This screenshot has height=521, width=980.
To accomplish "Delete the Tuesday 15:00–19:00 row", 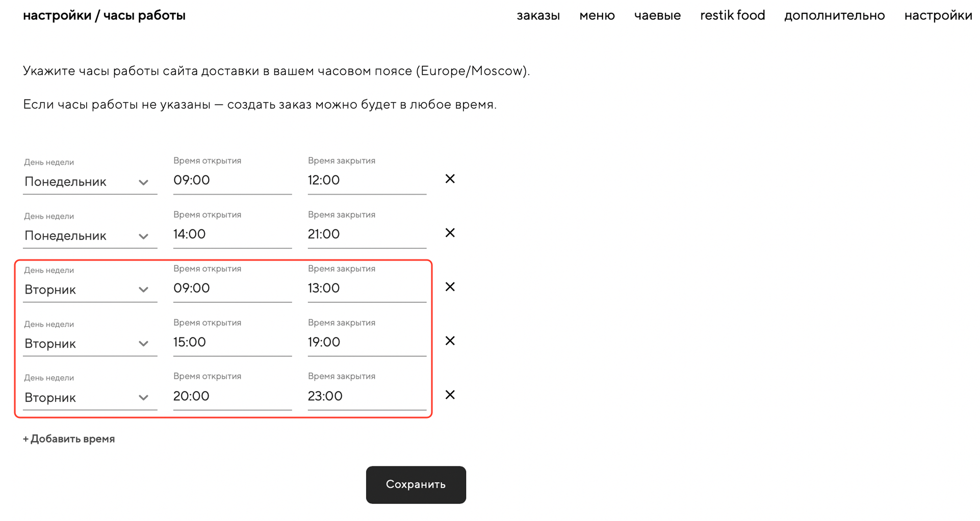I will (450, 341).
